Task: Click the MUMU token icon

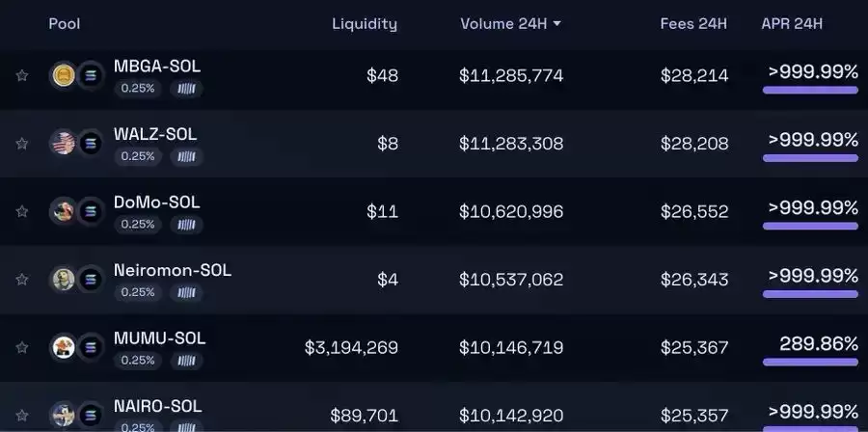Action: point(63,347)
